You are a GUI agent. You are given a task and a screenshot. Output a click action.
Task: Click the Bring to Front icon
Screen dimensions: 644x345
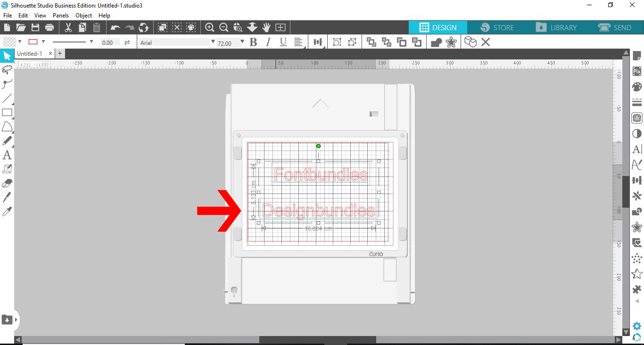[x=371, y=42]
